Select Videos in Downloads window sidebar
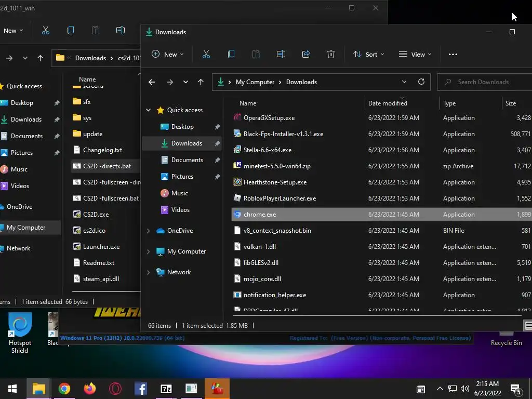 (182, 210)
